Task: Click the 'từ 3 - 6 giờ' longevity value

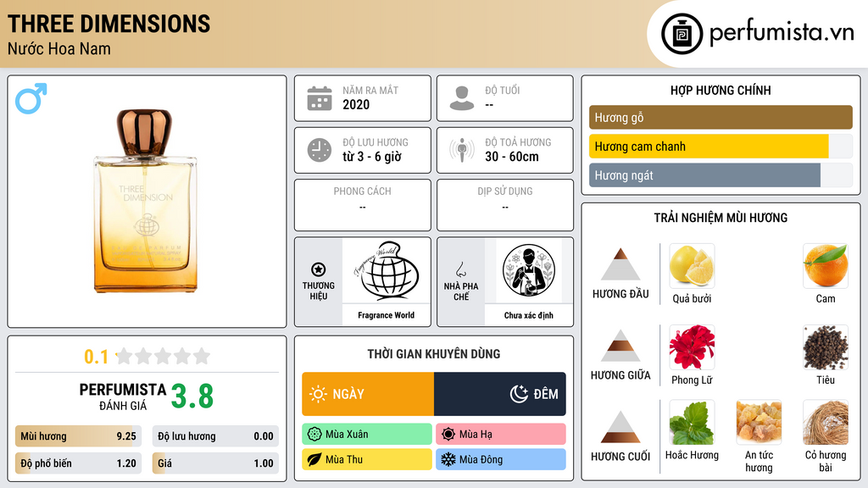Action: coord(372,157)
